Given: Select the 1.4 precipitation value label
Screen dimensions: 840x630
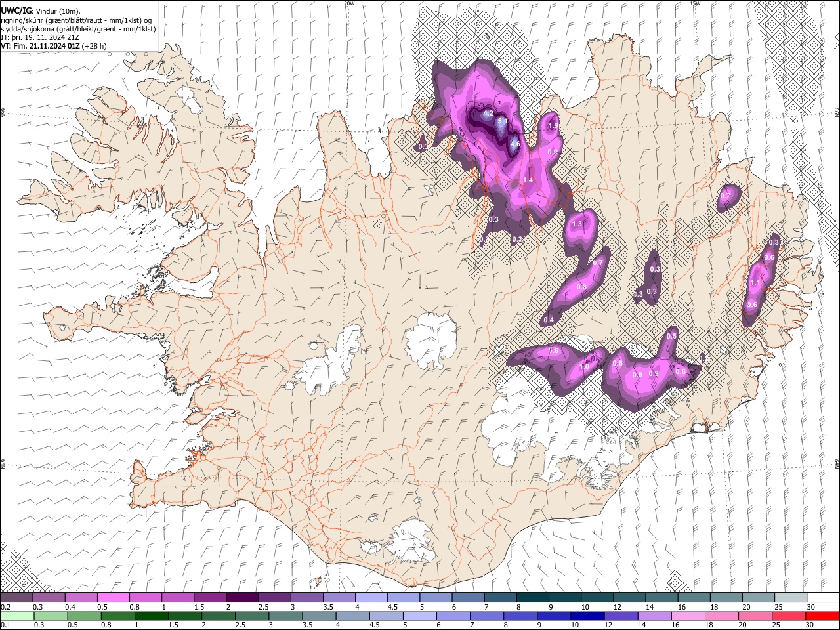Looking at the screenshot, I should [x=528, y=180].
